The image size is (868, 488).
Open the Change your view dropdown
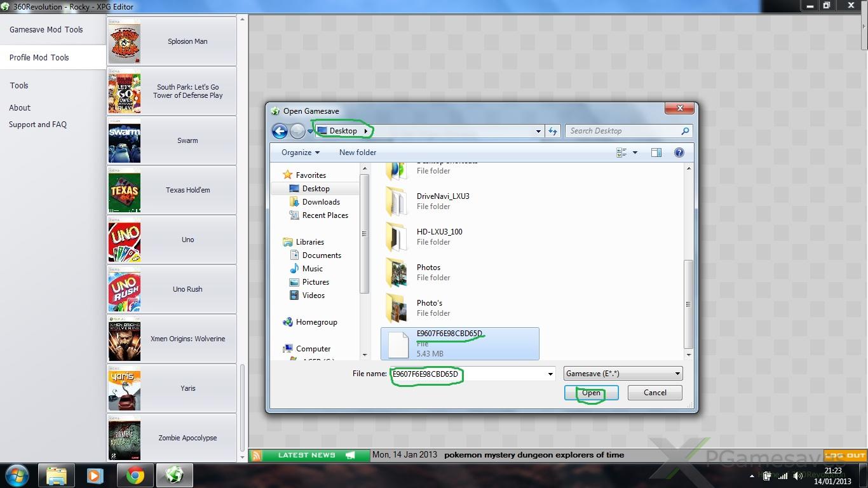pos(635,152)
